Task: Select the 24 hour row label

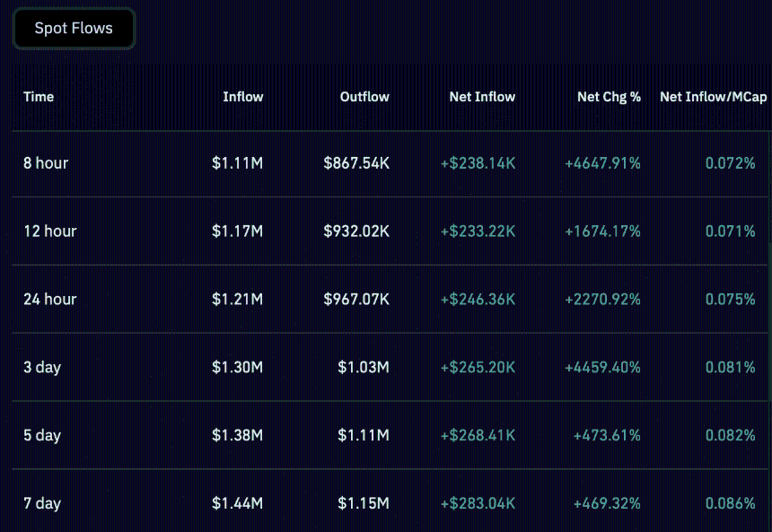Action: [x=49, y=299]
